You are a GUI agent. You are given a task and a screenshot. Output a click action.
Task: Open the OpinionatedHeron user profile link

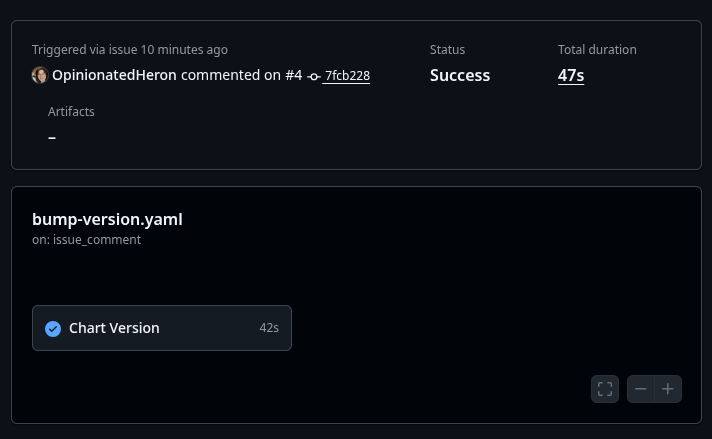click(114, 76)
